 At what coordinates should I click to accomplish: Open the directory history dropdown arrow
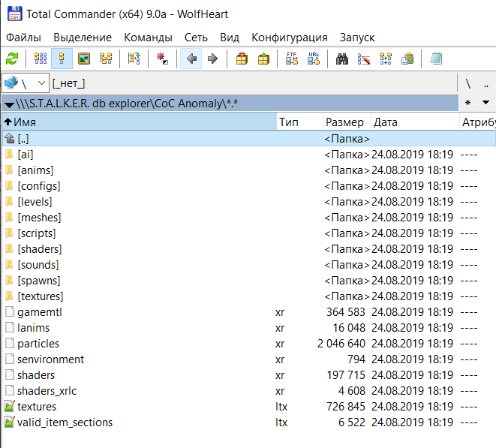pos(486,103)
